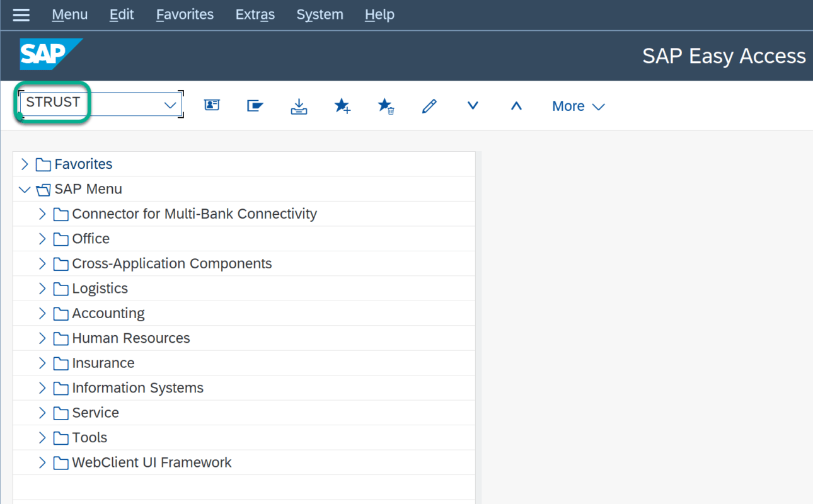Expand WebClient UI Framework node chevron
This screenshot has height=504, width=813.
coord(42,462)
